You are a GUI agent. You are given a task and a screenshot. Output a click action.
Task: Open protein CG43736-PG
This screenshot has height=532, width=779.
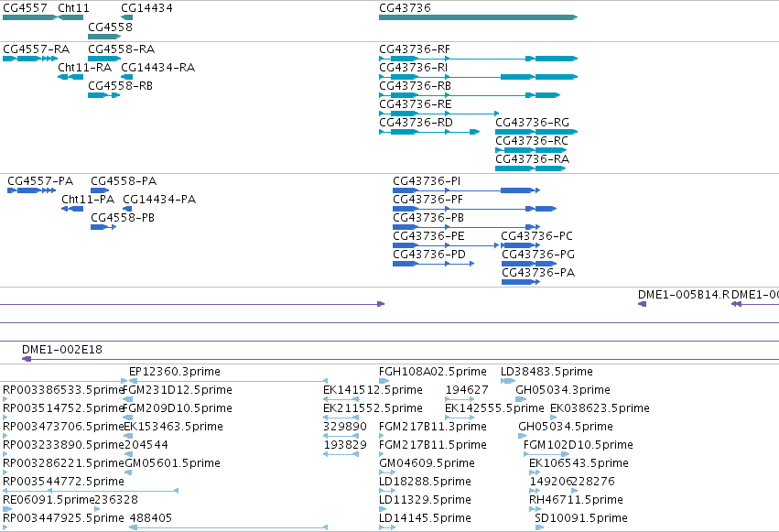(528, 264)
